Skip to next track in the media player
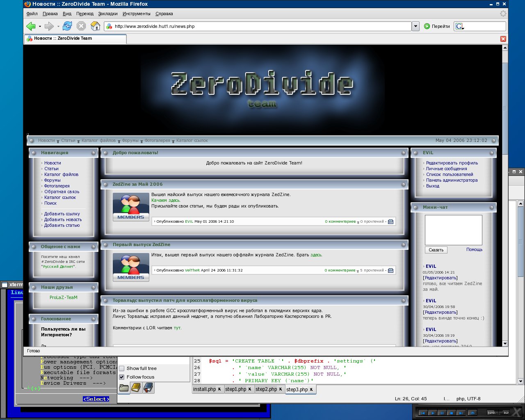 (460, 413)
